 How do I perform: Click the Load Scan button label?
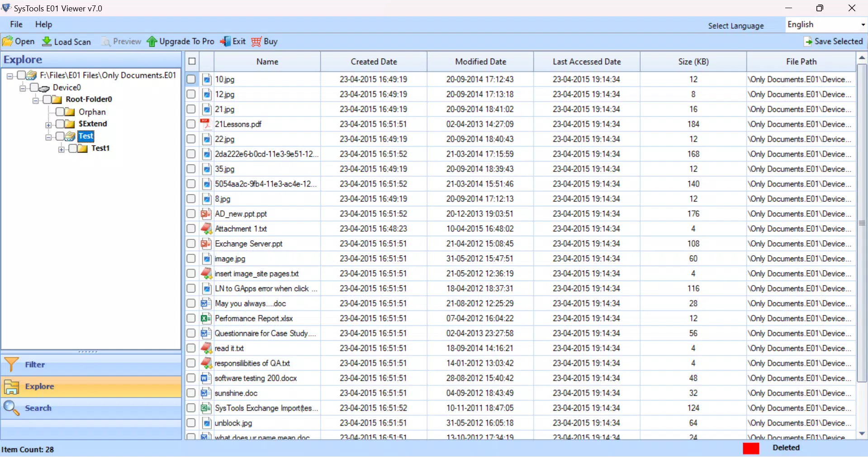72,42
